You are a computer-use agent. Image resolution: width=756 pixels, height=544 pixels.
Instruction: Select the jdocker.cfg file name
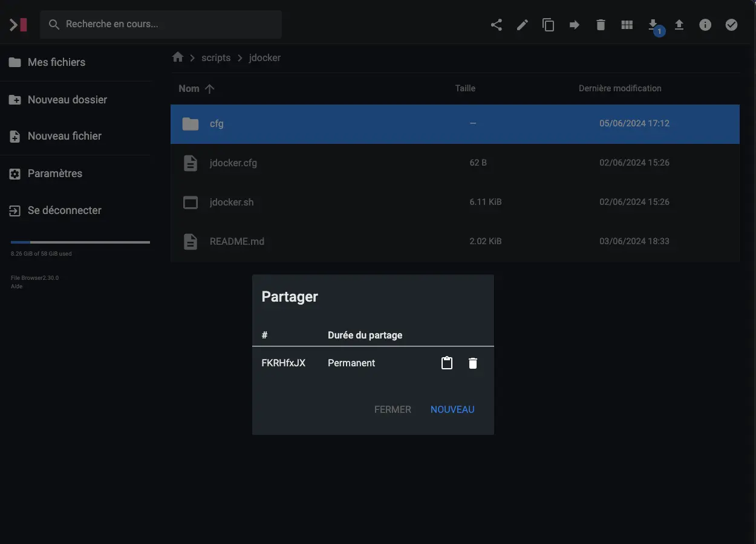[233, 163]
